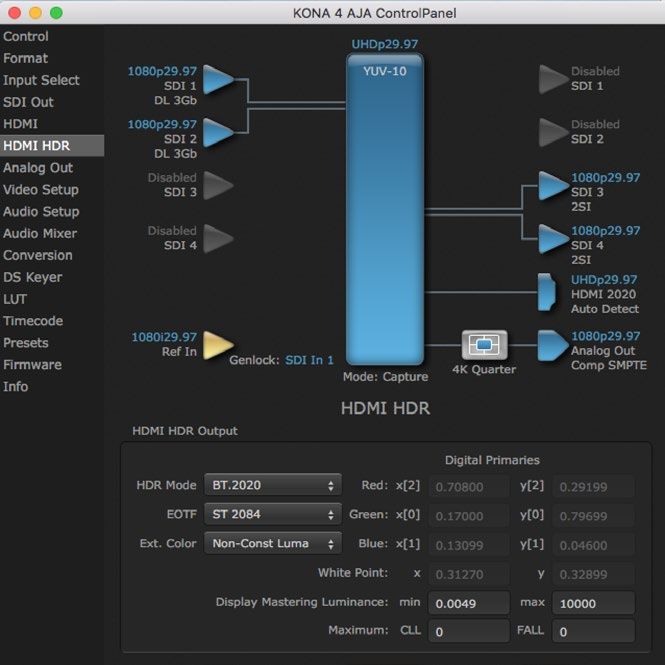Click the disabled SDI 3 input icon
Screen dimensions: 665x665
pyautogui.click(x=218, y=186)
